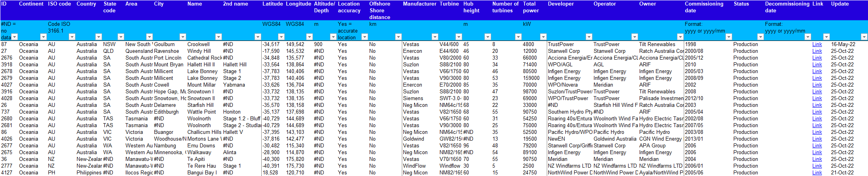This screenshot has height=176, width=868.
Task: Open the Country column filter dropdown
Action: tap(98, 37)
